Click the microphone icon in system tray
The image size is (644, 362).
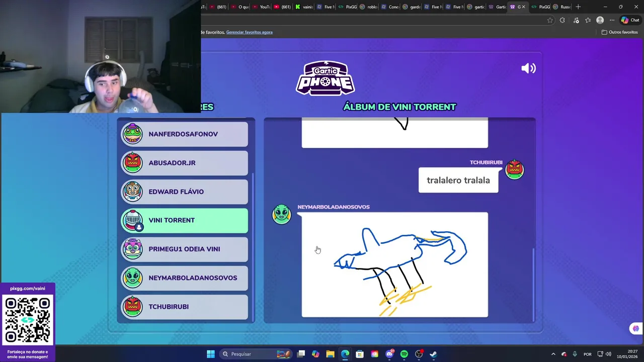click(575, 354)
